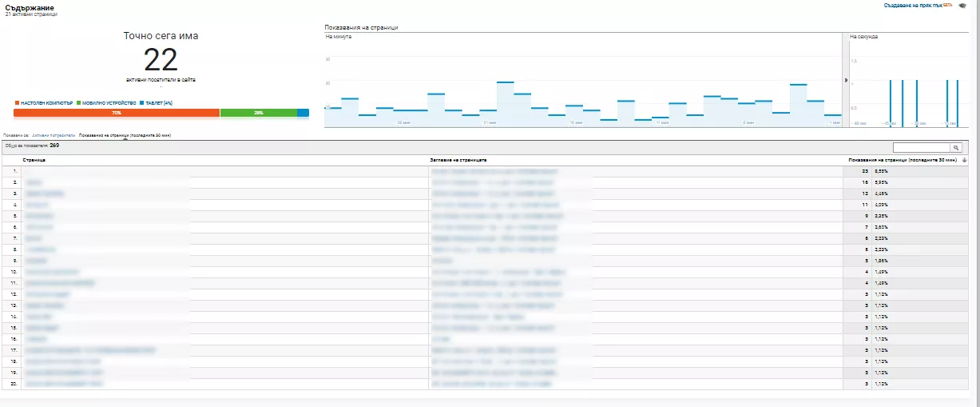This screenshot has height=407, width=980.
Task: Open the page link in row 1
Action: coord(28,171)
